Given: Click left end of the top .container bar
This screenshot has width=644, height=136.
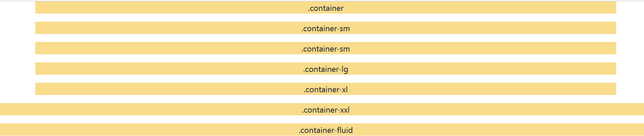Looking at the screenshot, I should [x=38, y=7].
